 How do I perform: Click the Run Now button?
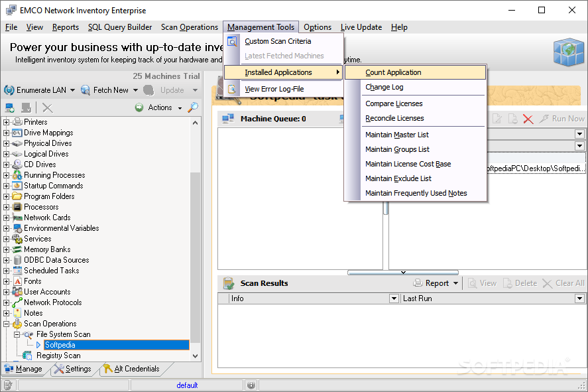click(x=561, y=119)
